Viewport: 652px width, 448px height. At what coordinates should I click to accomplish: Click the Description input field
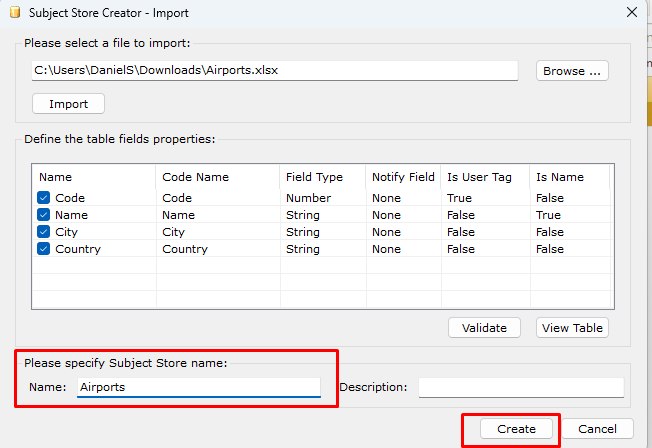pos(521,387)
